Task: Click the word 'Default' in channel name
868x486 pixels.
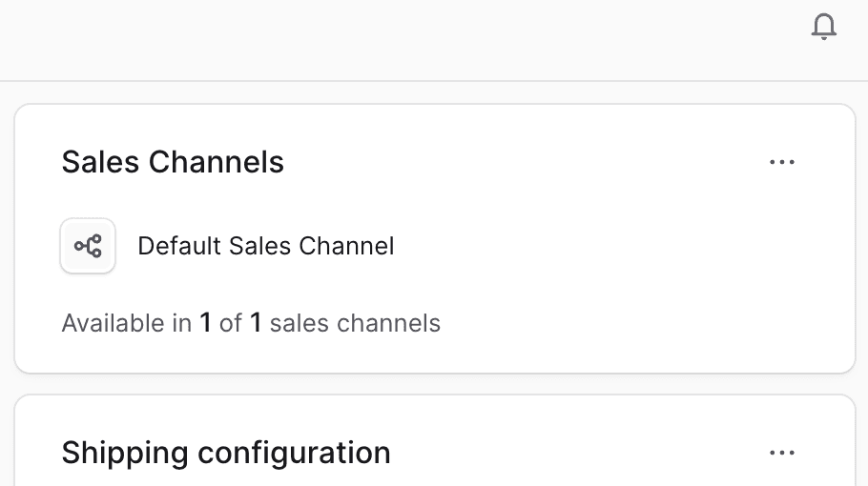Action: 179,246
